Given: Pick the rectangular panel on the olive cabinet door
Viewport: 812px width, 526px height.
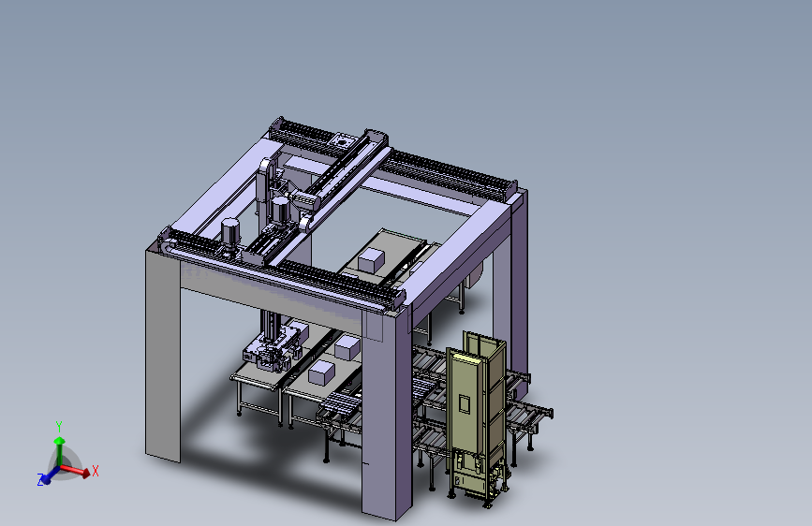Looking at the screenshot, I should coord(464,404).
